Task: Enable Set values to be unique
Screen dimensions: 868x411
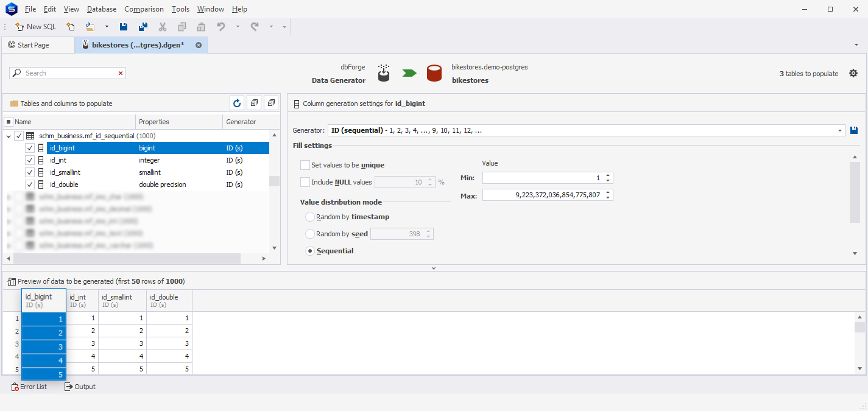Action: (x=305, y=165)
